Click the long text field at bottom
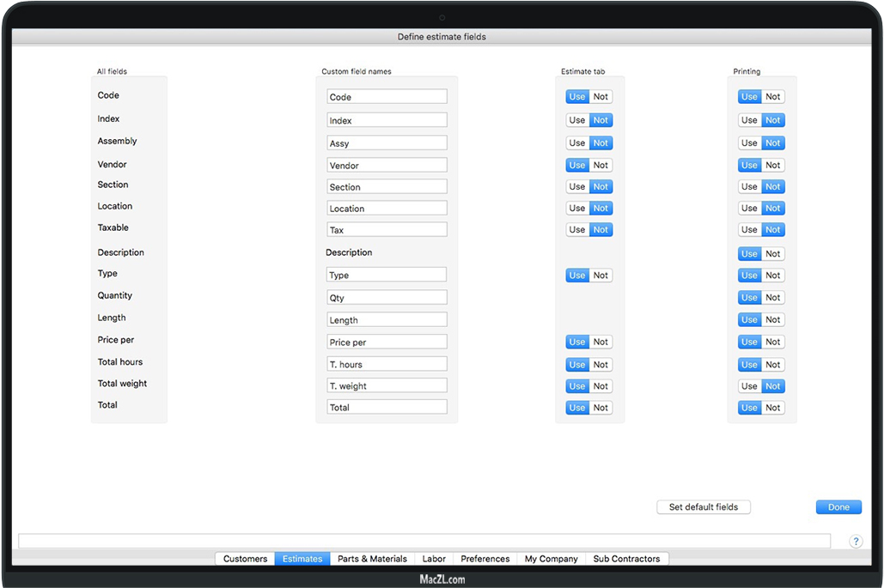The height and width of the screenshot is (588, 884). point(424,541)
